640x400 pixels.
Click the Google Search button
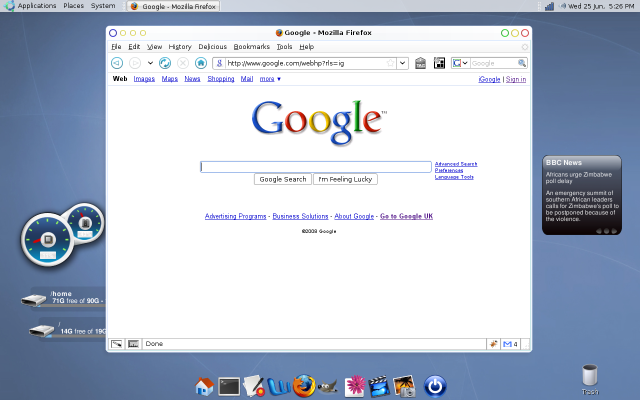coord(283,179)
